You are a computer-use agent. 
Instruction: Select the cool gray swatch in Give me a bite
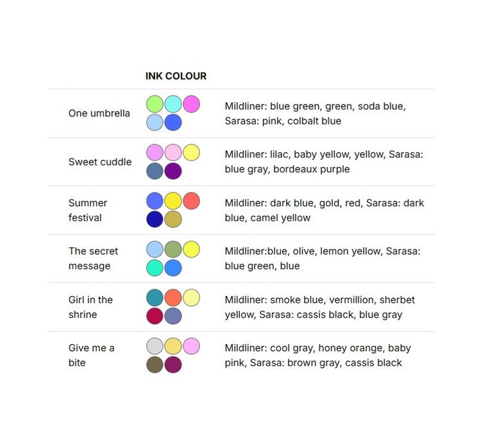point(155,347)
